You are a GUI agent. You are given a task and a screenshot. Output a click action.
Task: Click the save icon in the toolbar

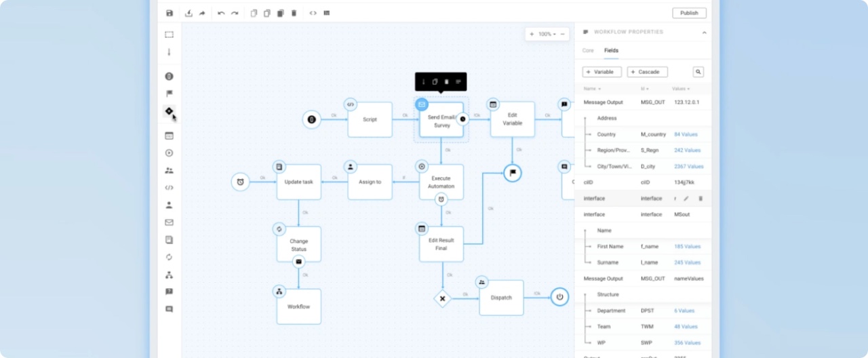[x=170, y=13]
